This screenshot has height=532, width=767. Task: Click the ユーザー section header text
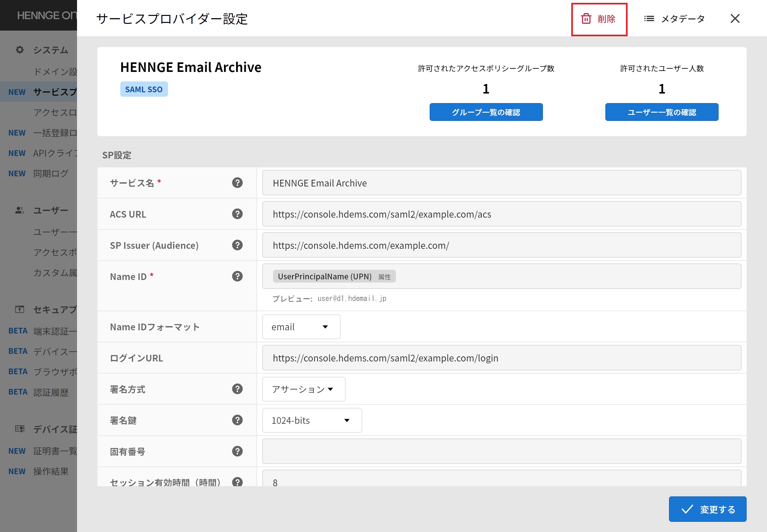tap(51, 211)
